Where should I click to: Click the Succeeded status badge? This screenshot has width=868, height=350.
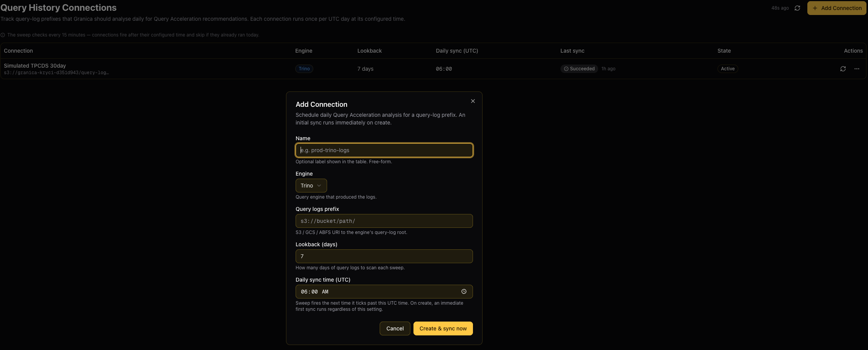(x=579, y=69)
